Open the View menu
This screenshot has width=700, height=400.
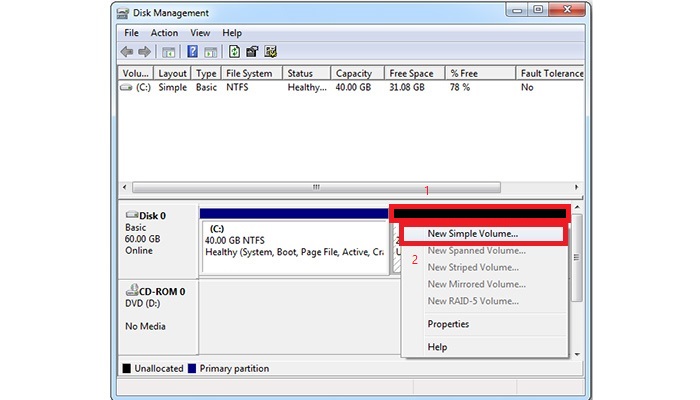(x=200, y=33)
